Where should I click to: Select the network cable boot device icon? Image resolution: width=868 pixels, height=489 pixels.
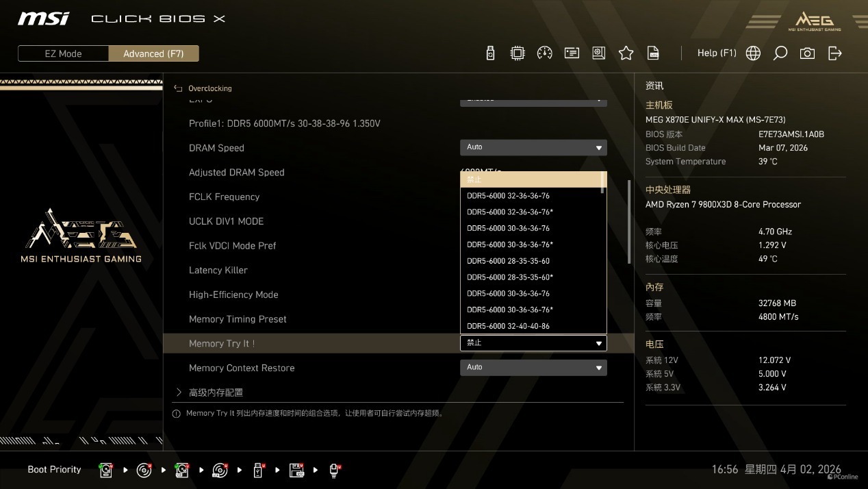(334, 470)
